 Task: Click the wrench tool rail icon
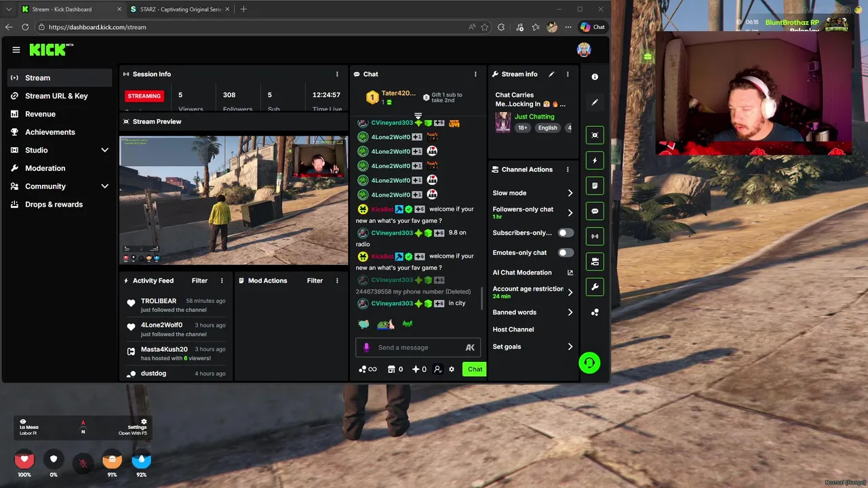[x=595, y=287]
